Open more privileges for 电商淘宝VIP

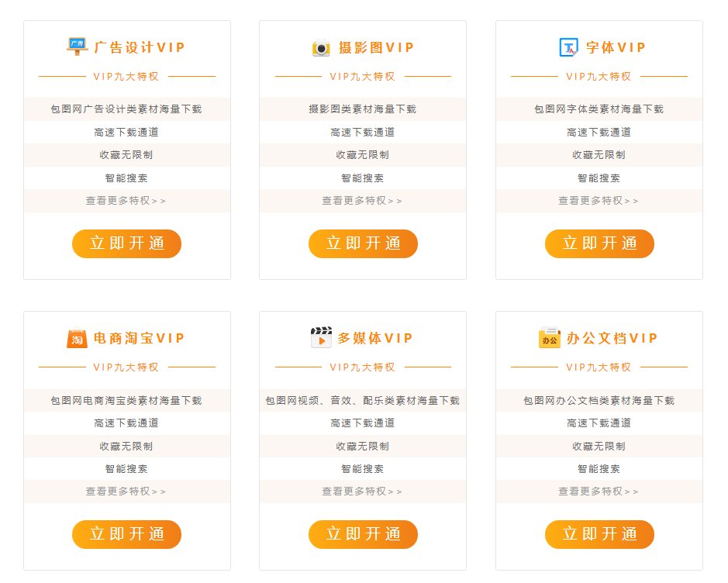[126, 492]
